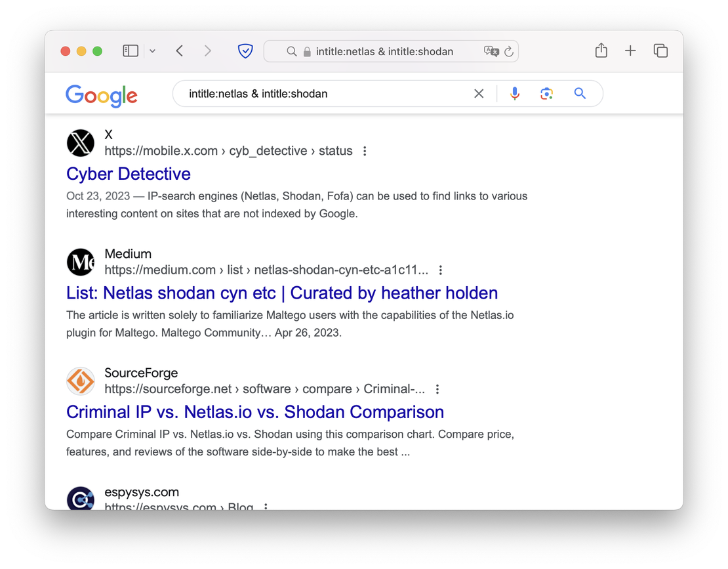Click the privacy shield icon
The width and height of the screenshot is (728, 569).
click(245, 51)
